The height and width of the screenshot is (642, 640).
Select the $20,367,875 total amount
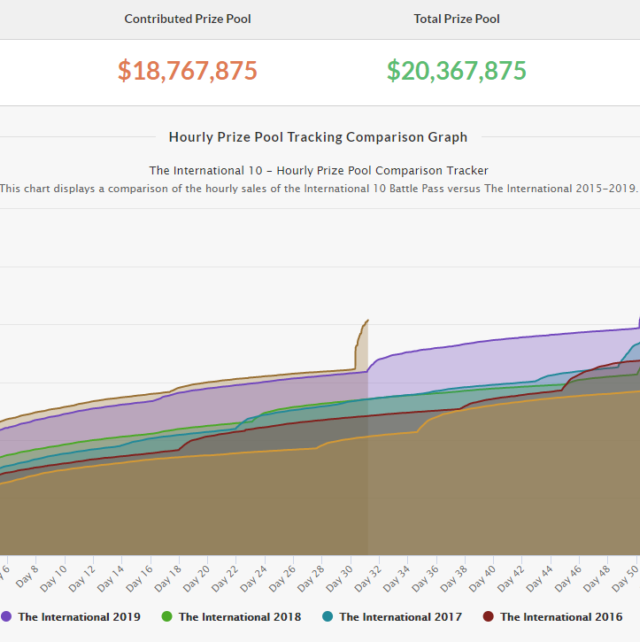point(457,71)
